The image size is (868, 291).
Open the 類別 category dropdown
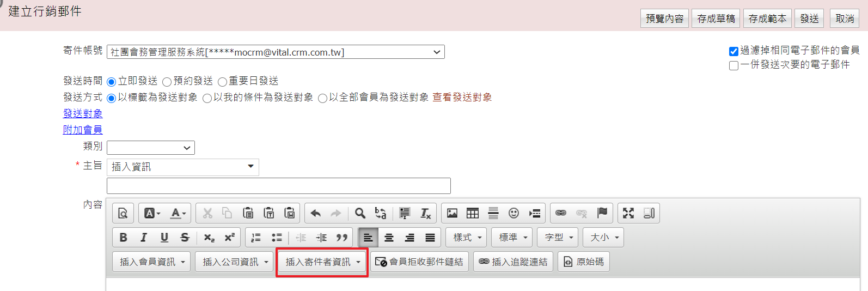(x=151, y=148)
